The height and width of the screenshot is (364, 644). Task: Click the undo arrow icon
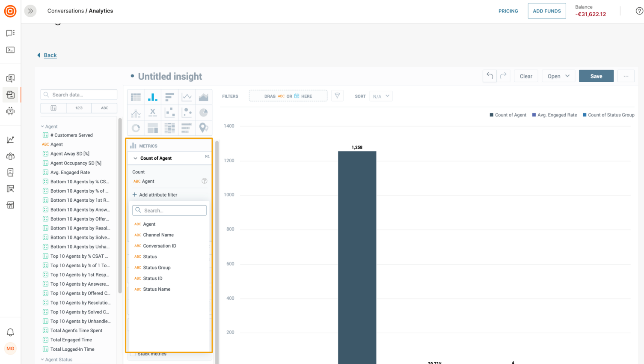pyautogui.click(x=490, y=76)
